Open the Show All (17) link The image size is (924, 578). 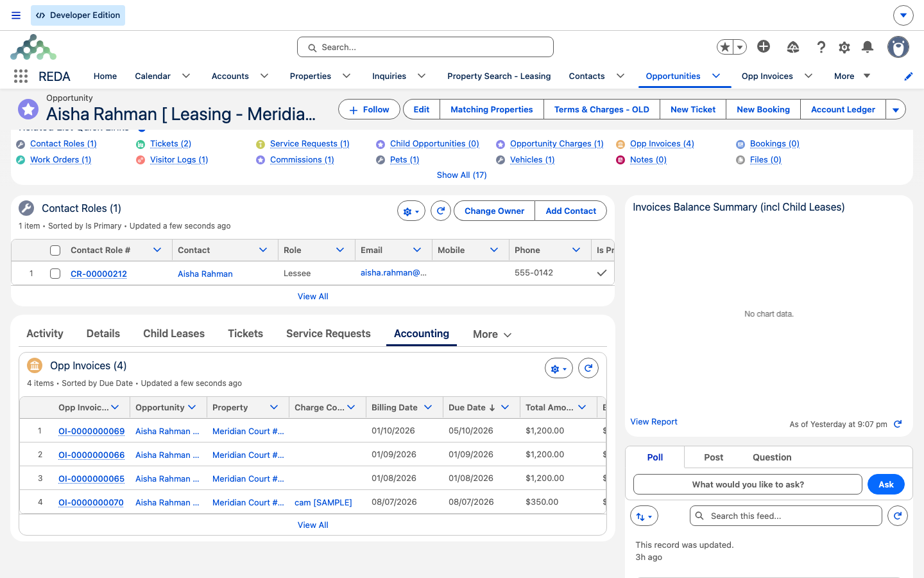[461, 175]
